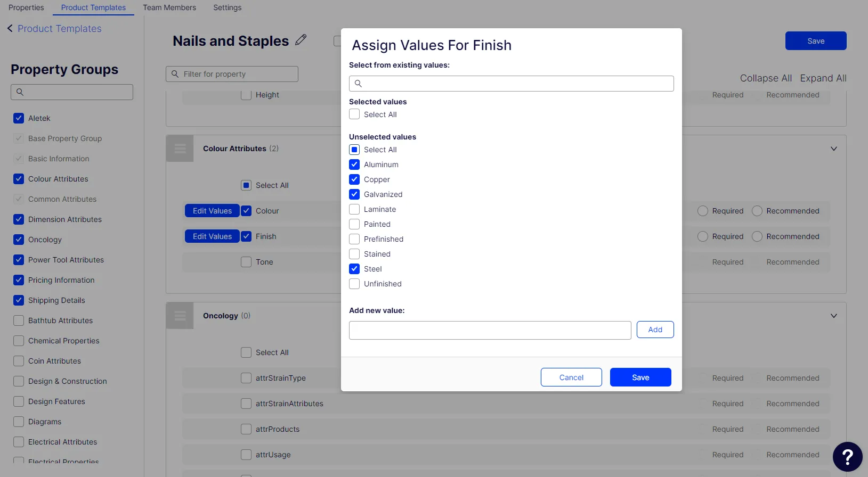Click the pencil edit icon beside Nails and Staples

point(301,40)
